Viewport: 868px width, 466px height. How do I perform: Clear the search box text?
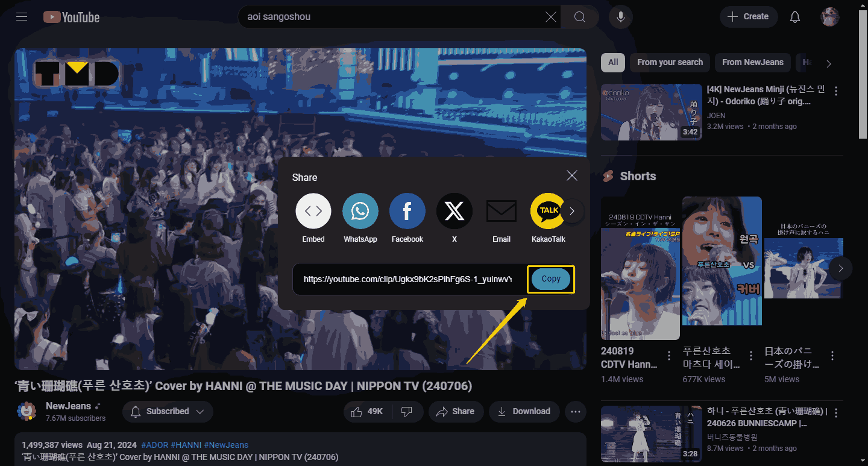pos(551,17)
